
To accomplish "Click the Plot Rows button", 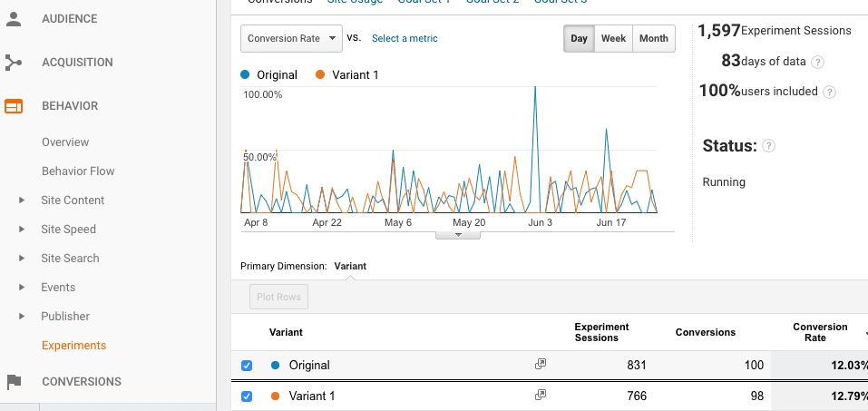I will [x=279, y=297].
